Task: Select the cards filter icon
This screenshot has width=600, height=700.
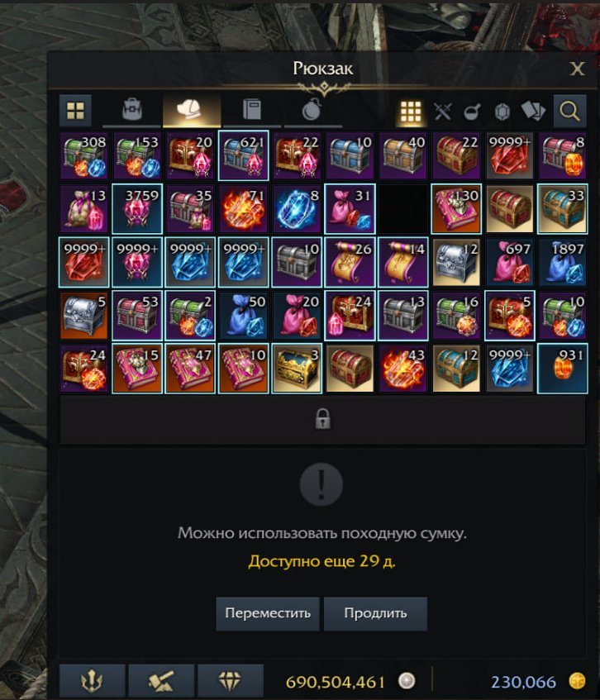Action: pos(534,111)
